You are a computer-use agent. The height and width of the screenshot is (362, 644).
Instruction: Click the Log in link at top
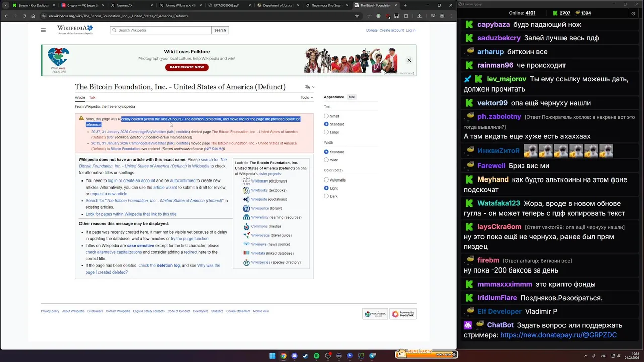pos(411,30)
